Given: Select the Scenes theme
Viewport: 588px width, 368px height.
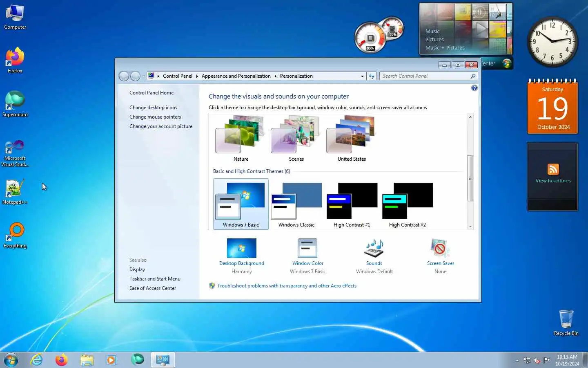Looking at the screenshot, I should (x=296, y=139).
